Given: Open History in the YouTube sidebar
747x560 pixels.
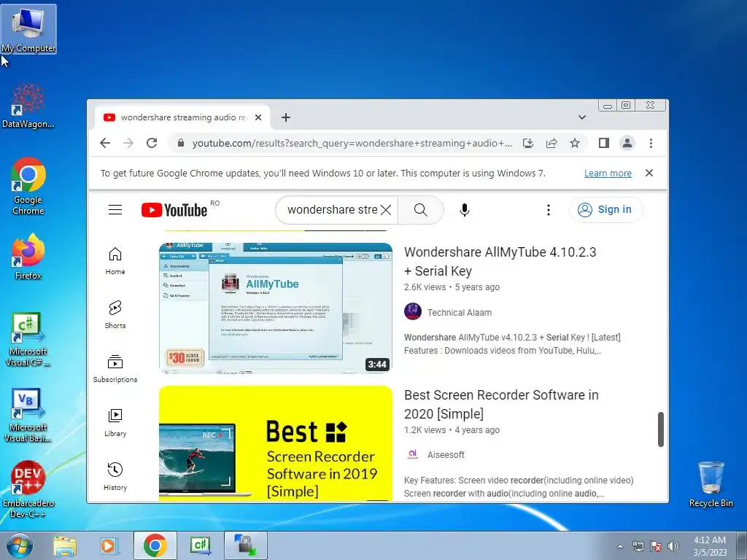Looking at the screenshot, I should point(115,477).
